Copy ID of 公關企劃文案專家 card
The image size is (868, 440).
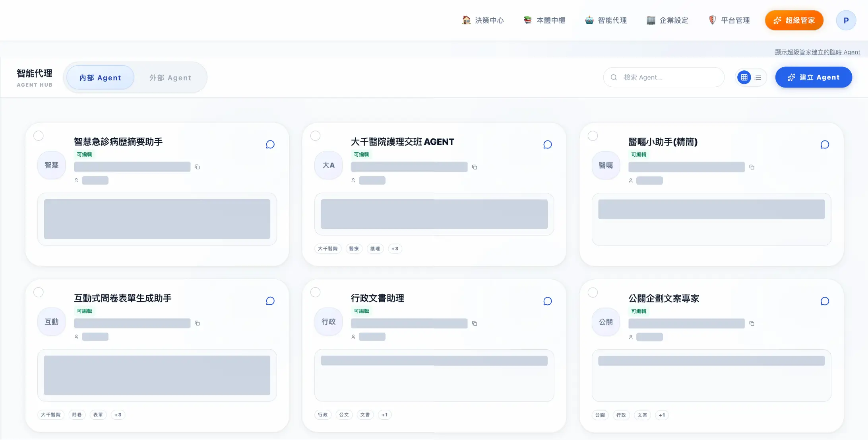pos(752,324)
